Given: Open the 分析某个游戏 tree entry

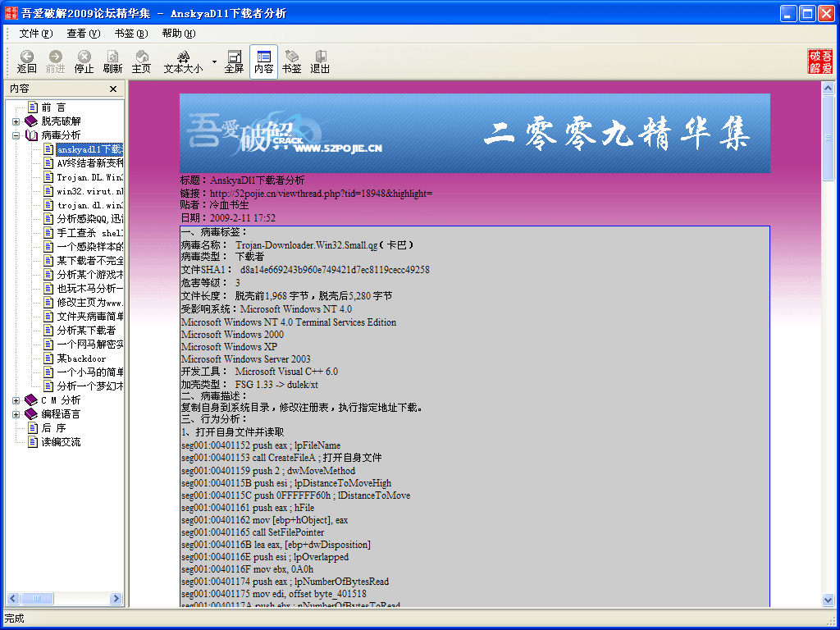Looking at the screenshot, I should [89, 275].
